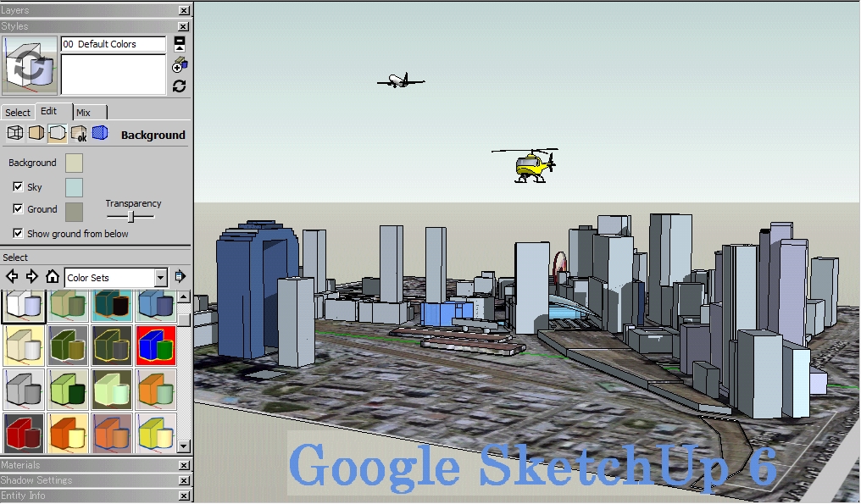Uncheck Show ground from below
Viewport: 861px width, 504px height.
click(18, 233)
